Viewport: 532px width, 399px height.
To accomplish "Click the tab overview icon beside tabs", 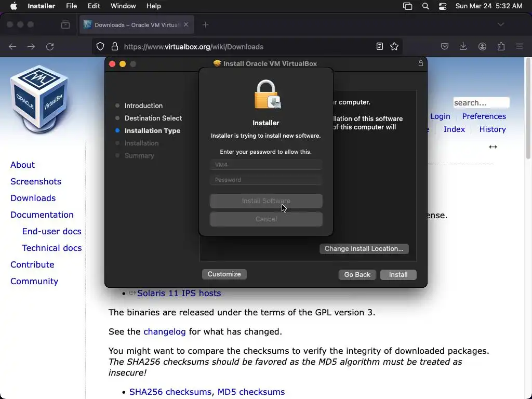I will pos(65,25).
